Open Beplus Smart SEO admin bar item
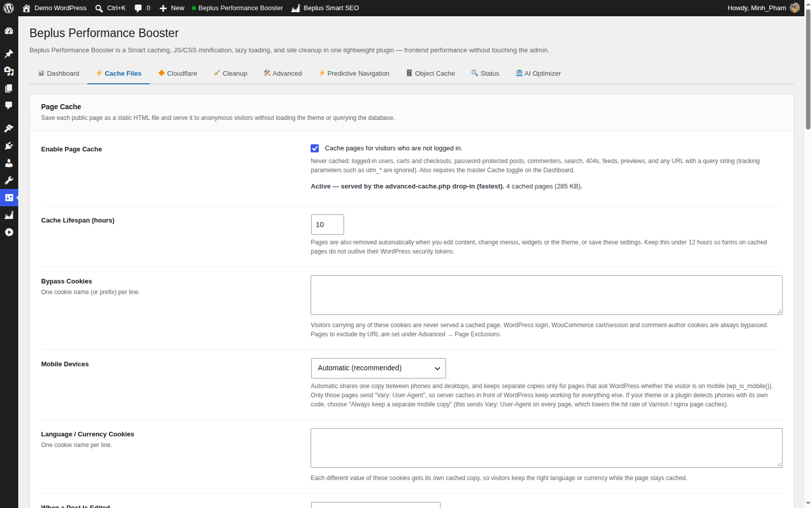The width and height of the screenshot is (812, 508). pos(325,8)
